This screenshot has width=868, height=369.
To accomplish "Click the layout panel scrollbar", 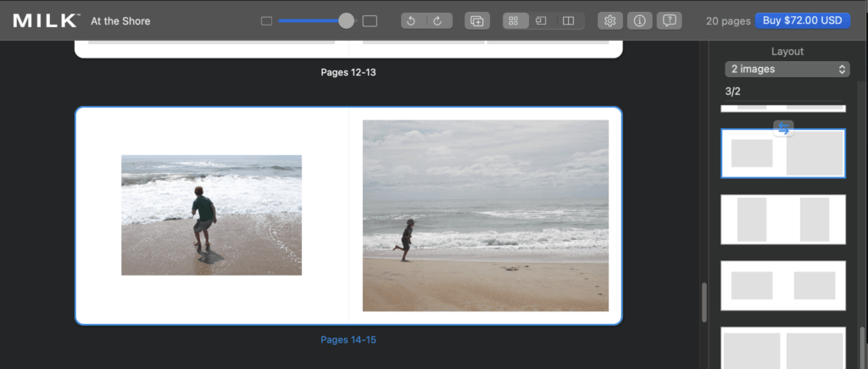I will [x=862, y=348].
